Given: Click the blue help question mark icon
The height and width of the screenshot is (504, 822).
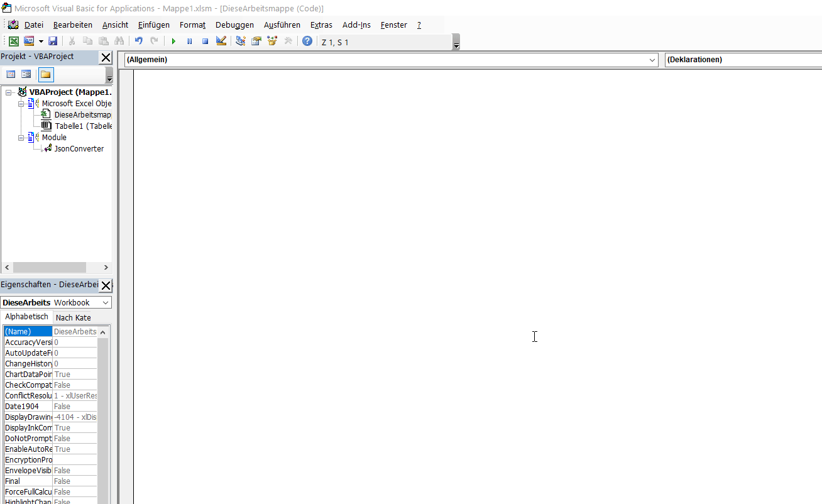Looking at the screenshot, I should coord(307,41).
